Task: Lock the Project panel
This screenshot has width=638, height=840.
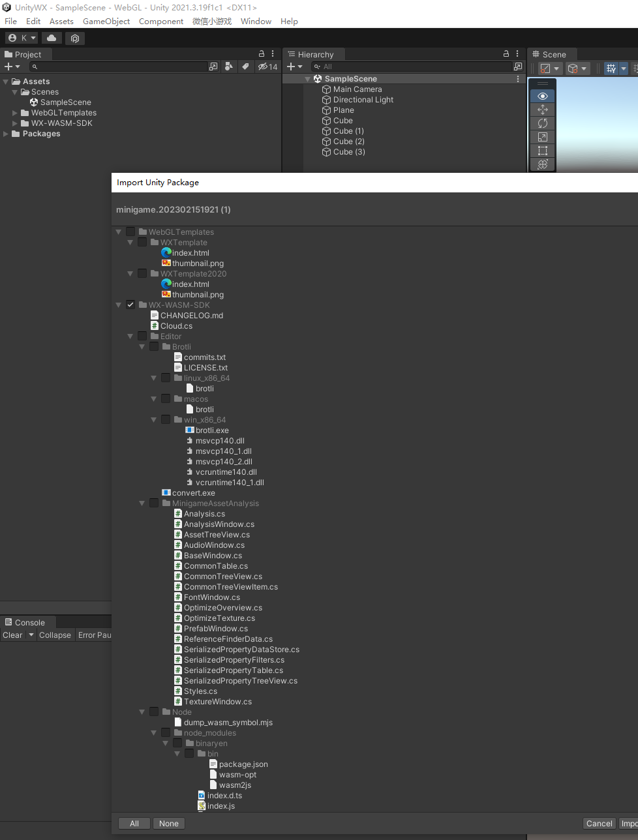Action: (x=262, y=54)
